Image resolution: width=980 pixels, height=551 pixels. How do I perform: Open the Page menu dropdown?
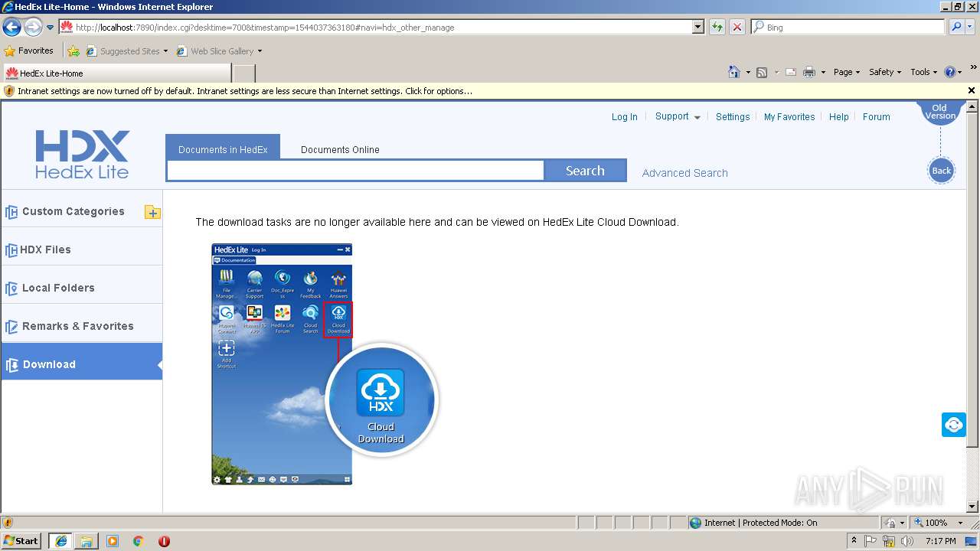tap(846, 72)
